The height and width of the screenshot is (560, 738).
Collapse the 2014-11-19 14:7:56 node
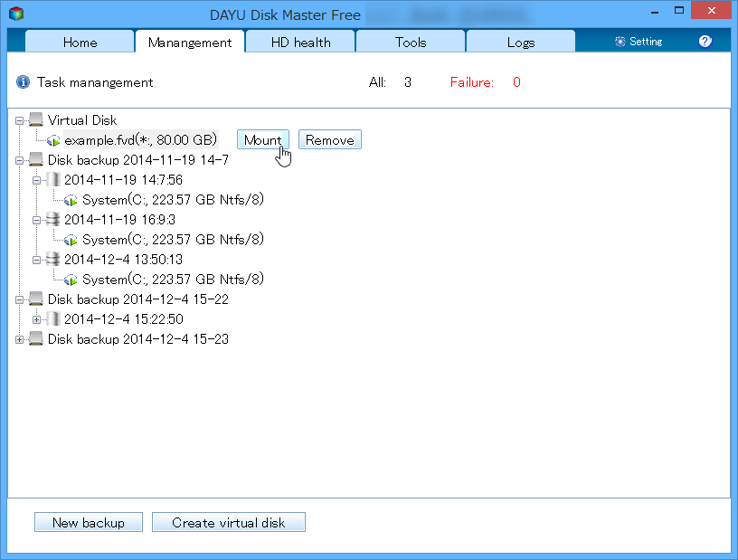pyautogui.click(x=37, y=180)
